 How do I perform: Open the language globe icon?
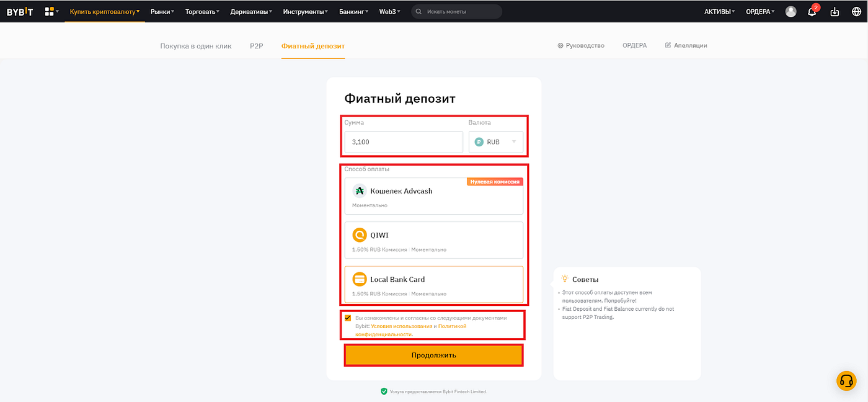(856, 11)
